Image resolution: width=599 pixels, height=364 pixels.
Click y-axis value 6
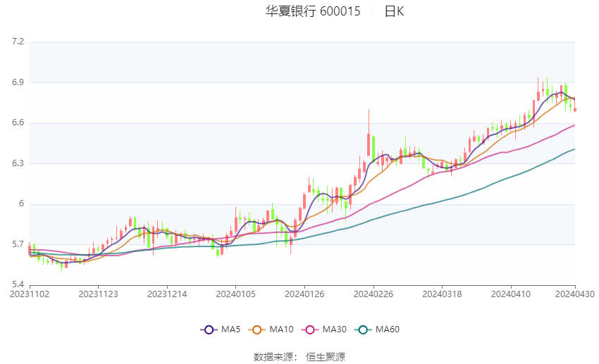tap(21, 203)
